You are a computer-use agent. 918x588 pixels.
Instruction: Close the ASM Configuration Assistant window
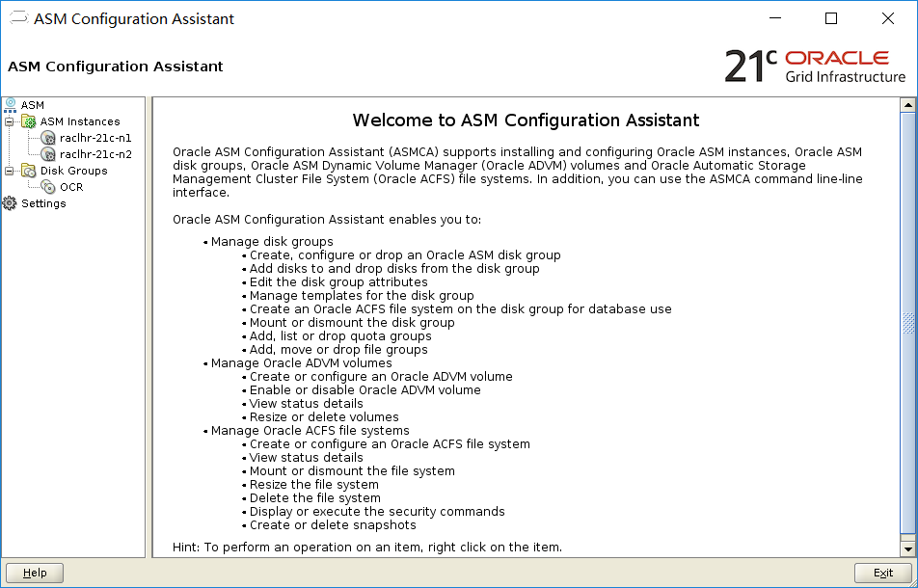coord(887,18)
